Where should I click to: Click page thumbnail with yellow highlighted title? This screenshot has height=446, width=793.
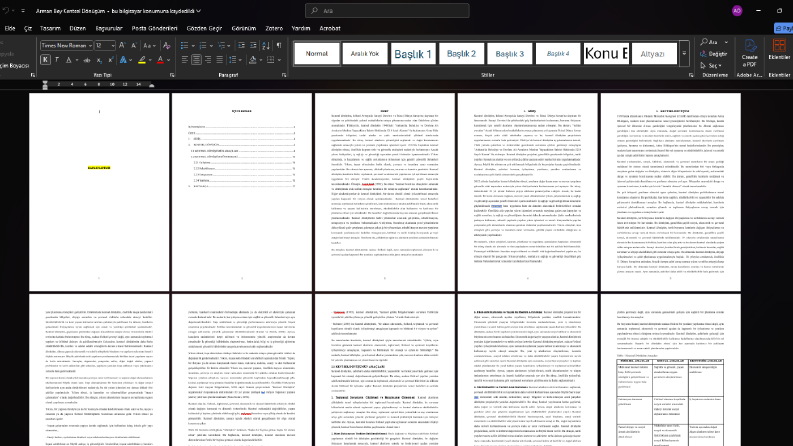click(x=99, y=192)
